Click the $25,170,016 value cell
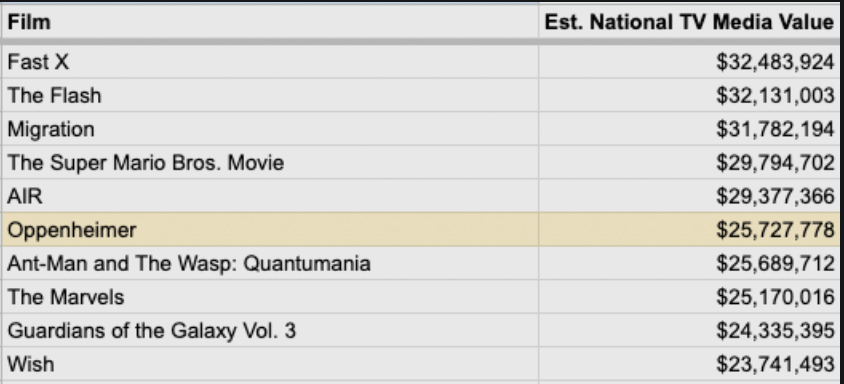Viewport: 844px width, 384px height. 690,297
